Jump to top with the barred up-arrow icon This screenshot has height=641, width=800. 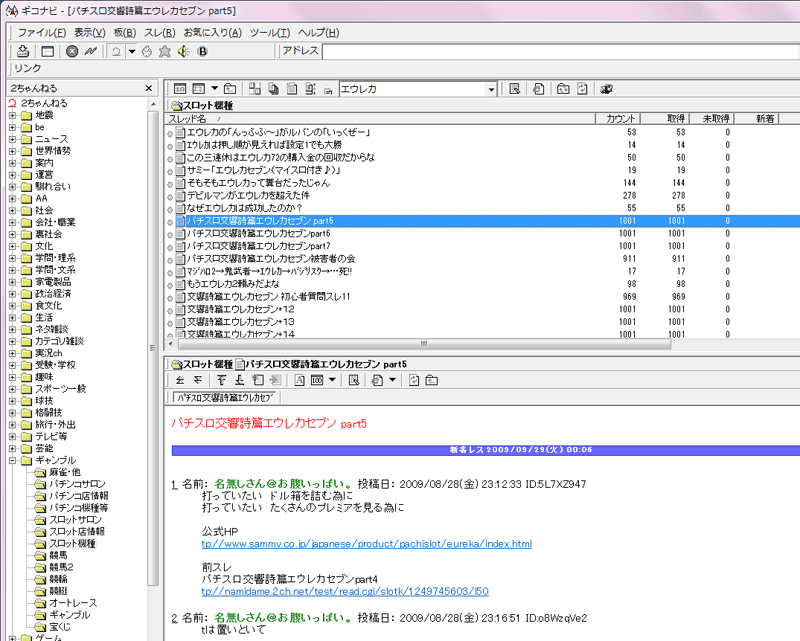coord(221,380)
